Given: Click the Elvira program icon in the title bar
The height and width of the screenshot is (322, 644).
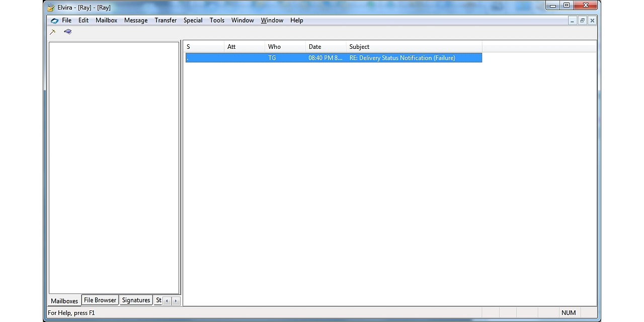Looking at the screenshot, I should (x=50, y=7).
